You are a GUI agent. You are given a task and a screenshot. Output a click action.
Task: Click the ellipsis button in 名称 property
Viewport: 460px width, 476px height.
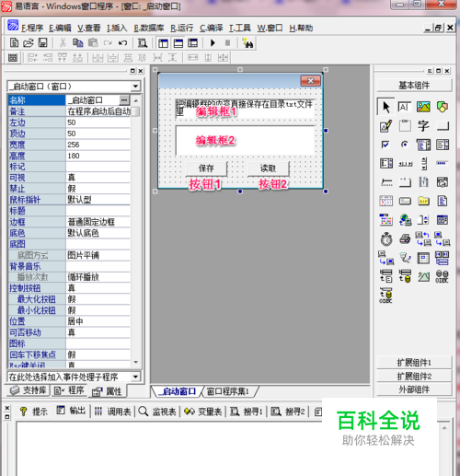click(124, 100)
